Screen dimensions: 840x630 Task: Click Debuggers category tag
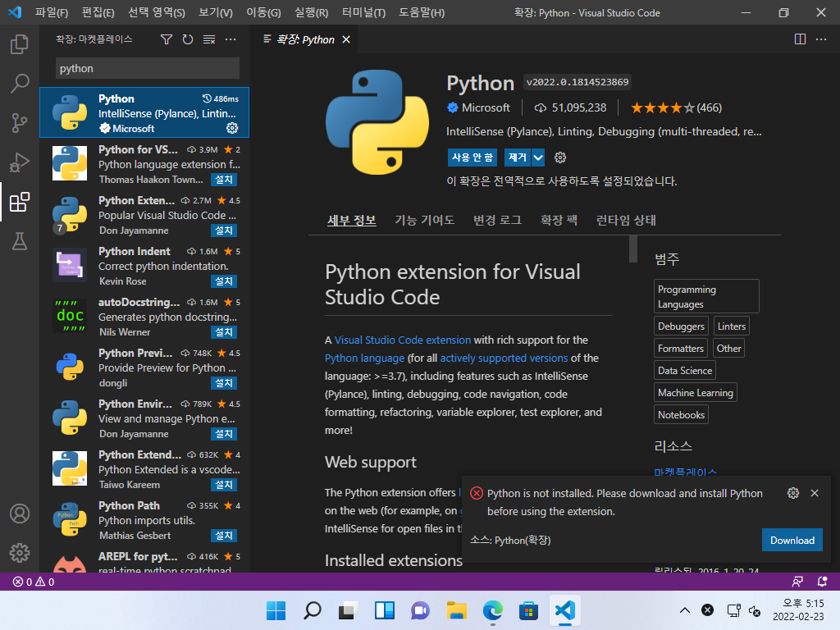coord(681,326)
